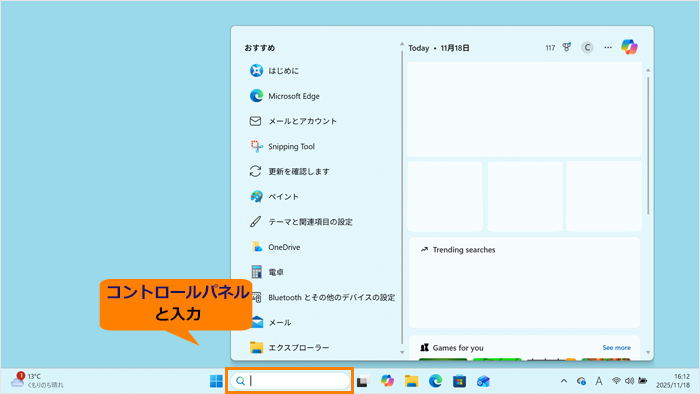Launch Edge browser from the taskbar
Image resolution: width=700 pixels, height=394 pixels.
[435, 381]
